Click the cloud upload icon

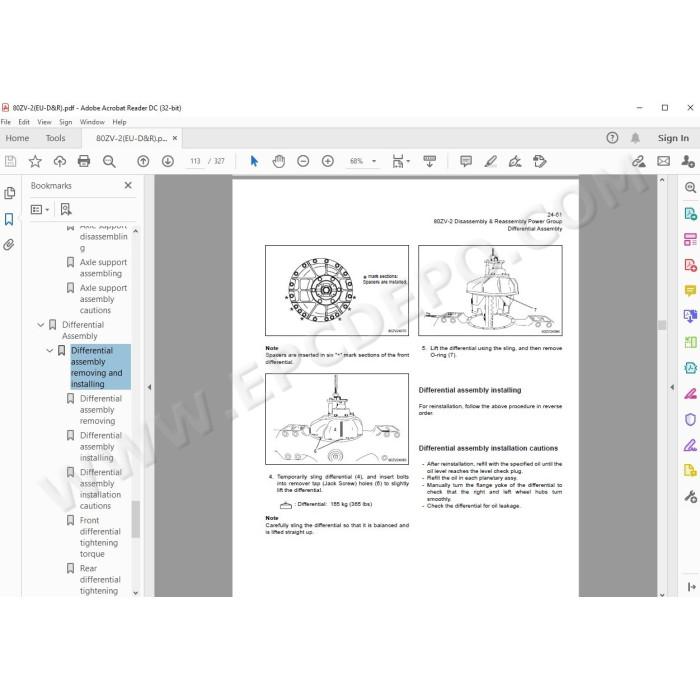pos(59,161)
